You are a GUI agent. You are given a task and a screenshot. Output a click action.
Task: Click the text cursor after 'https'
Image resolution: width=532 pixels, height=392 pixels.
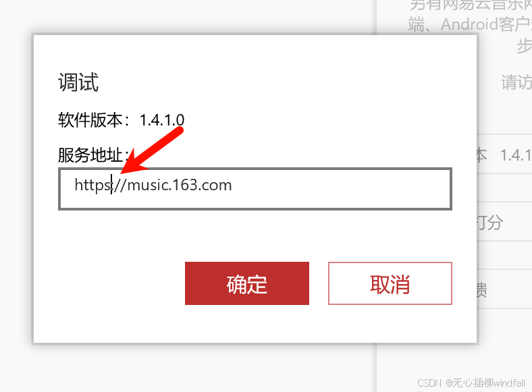click(111, 185)
